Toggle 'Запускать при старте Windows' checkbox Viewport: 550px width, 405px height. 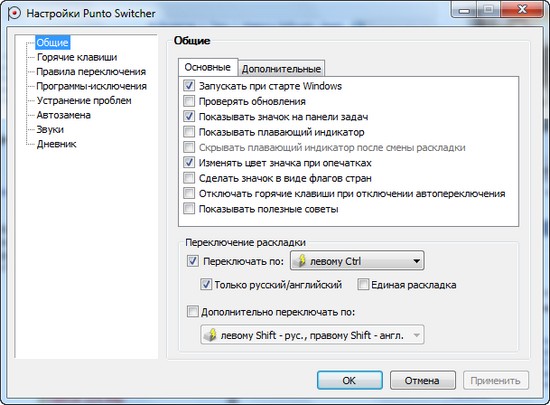(x=189, y=86)
